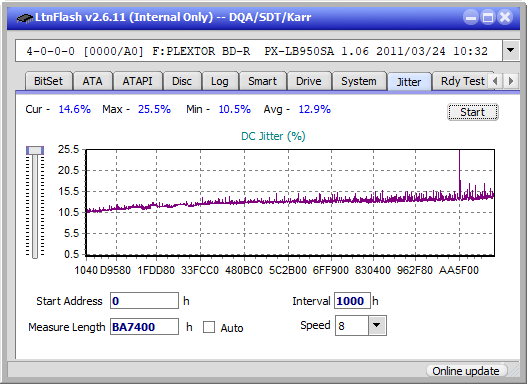This screenshot has height=384, width=527.
Task: Click the Min 10.5% value
Action: [x=235, y=109]
